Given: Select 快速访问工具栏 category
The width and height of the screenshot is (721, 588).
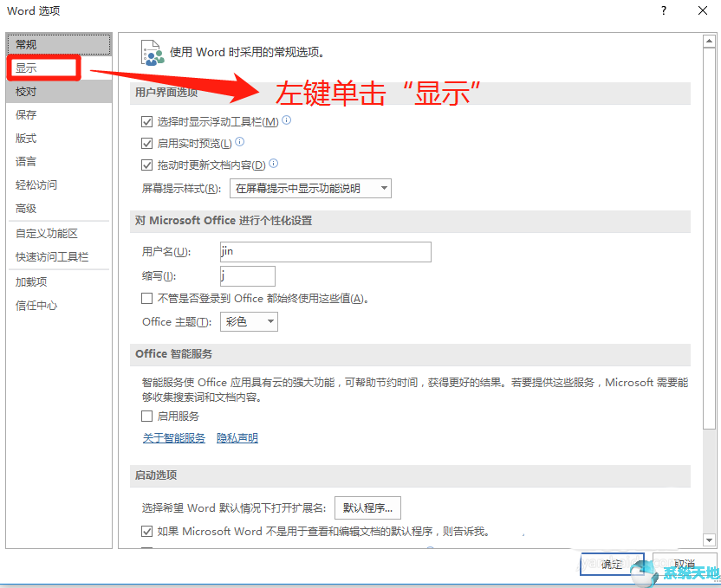Looking at the screenshot, I should tap(59, 257).
